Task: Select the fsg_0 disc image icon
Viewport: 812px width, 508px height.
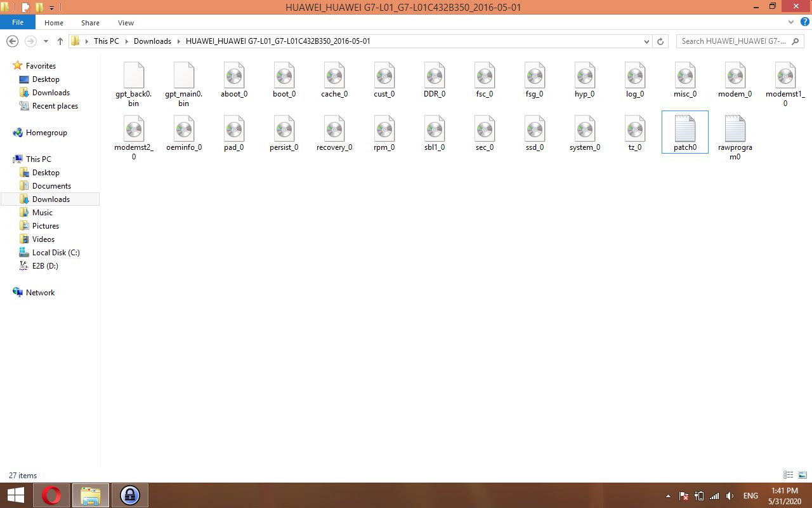Action: coord(535,75)
